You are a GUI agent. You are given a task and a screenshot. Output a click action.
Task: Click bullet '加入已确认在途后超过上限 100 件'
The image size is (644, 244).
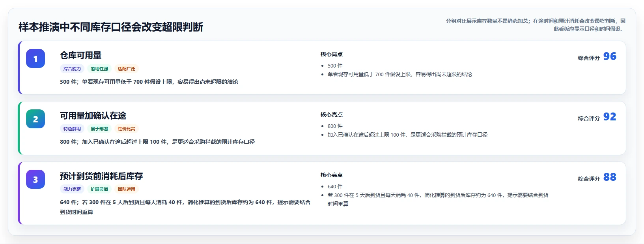click(x=407, y=135)
